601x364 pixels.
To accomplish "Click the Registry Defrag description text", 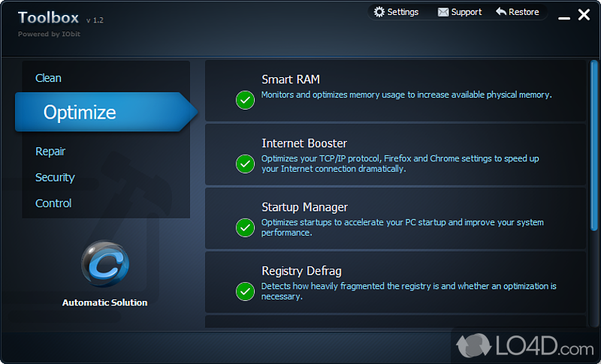I will click(409, 291).
